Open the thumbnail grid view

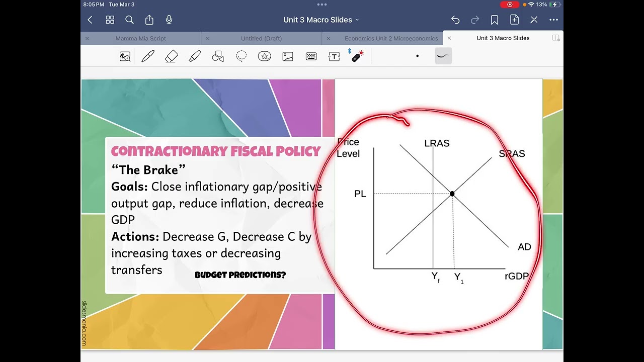110,20
